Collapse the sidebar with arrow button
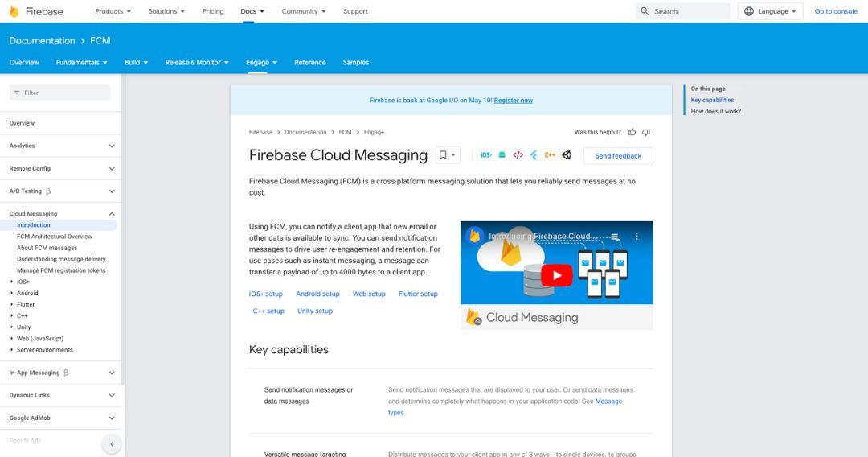Image resolution: width=868 pixels, height=457 pixels. (x=112, y=443)
